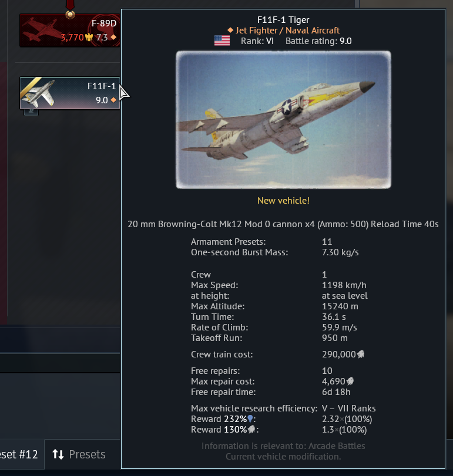Image resolution: width=453 pixels, height=476 pixels.
Task: Click the medal ribbon icon above F-89D
Action: coord(70,9)
